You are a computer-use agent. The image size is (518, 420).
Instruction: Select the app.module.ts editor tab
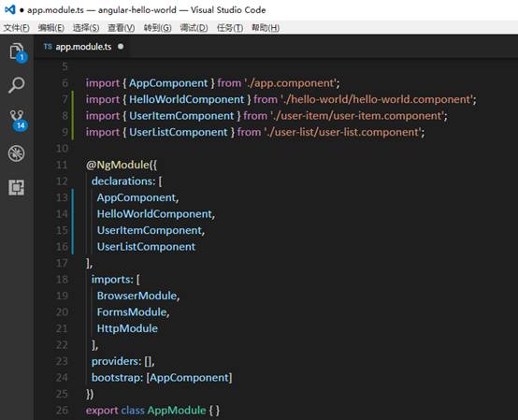pos(82,47)
